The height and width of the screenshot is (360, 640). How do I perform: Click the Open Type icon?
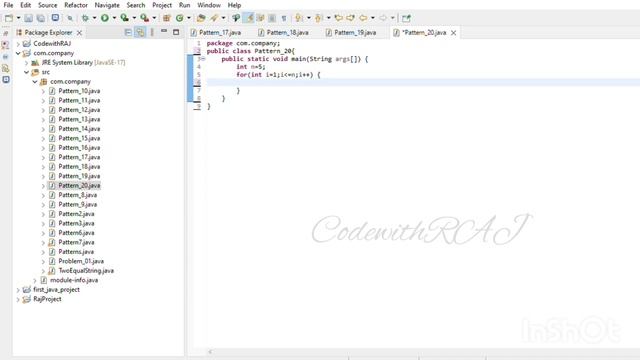coord(201,18)
